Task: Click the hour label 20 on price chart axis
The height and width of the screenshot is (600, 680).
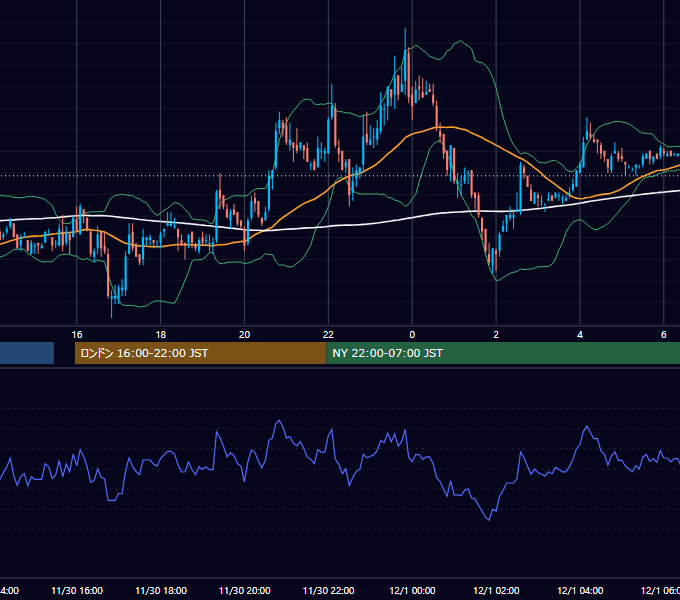Action: 245,335
